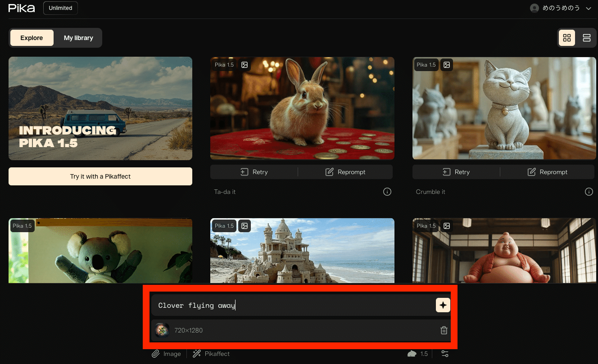Screen dimensions: 598x364
Task: Click the sparkle generate button
Action: [443, 306]
